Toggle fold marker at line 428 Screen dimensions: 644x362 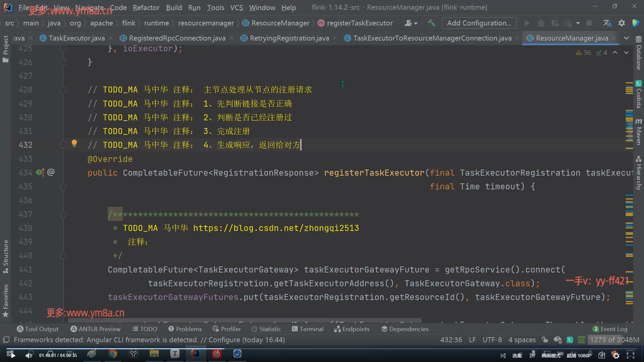pyautogui.click(x=63, y=90)
